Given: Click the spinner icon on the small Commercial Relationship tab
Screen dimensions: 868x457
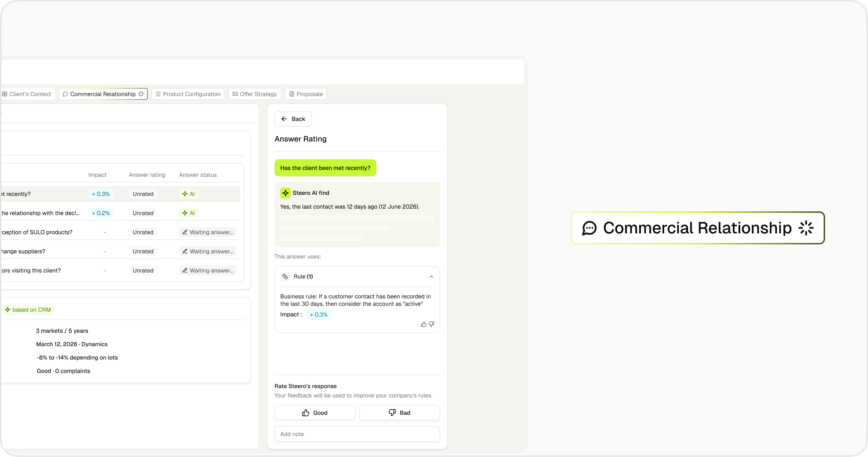Looking at the screenshot, I should tap(141, 94).
